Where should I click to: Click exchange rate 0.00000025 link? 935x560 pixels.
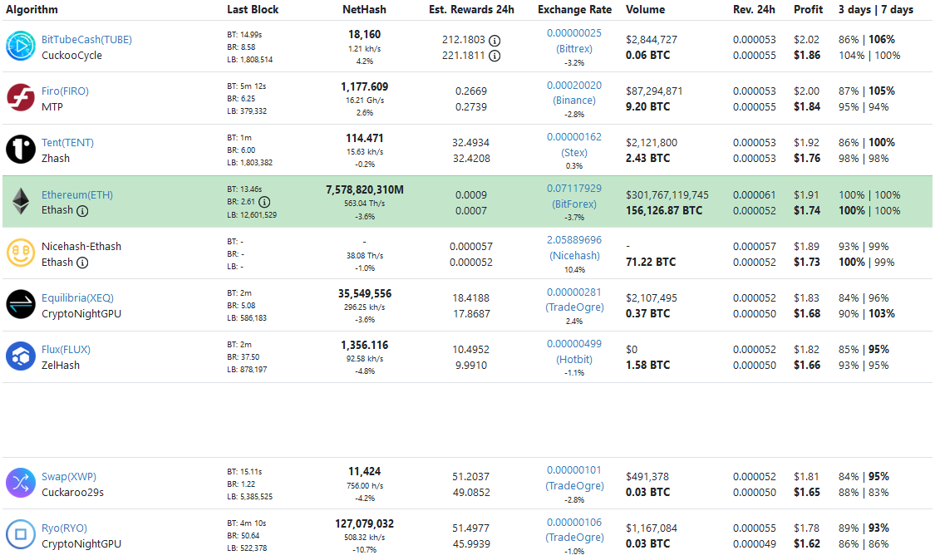coord(574,33)
